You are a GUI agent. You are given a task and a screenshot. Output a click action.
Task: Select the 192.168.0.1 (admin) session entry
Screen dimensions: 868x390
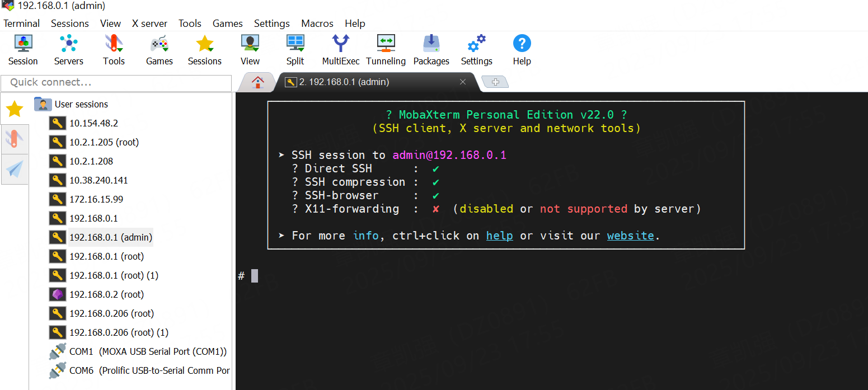click(111, 237)
